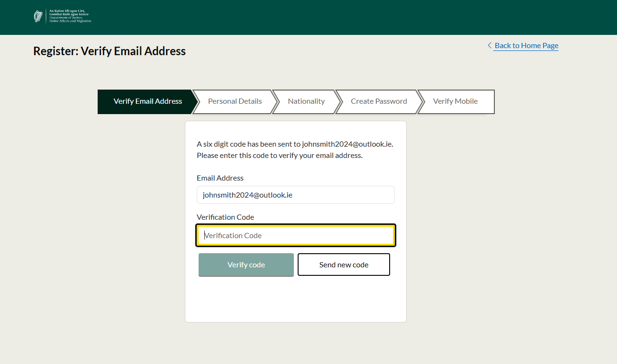Click the Department of Justice harp logo
This screenshot has width=617, height=364.
38,16
